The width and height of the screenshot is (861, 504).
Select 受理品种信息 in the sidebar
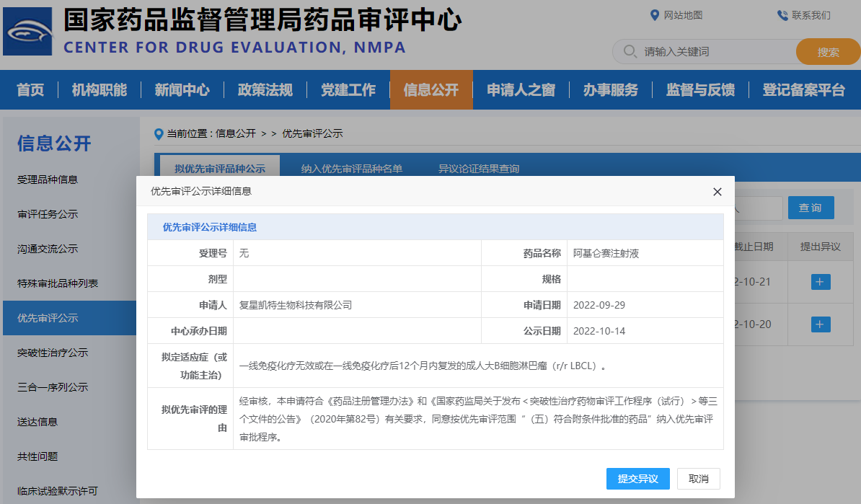[x=48, y=180]
